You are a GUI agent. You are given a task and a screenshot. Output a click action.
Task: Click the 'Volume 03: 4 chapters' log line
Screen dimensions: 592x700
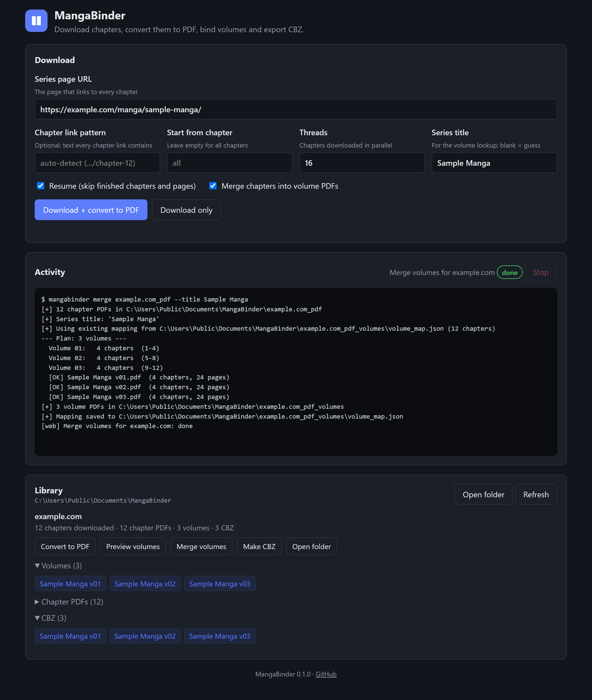tap(106, 368)
